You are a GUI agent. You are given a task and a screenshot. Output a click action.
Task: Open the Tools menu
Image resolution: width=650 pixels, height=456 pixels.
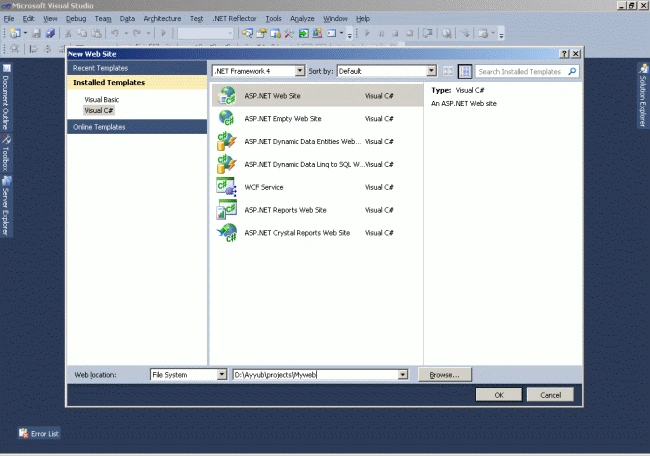273,19
